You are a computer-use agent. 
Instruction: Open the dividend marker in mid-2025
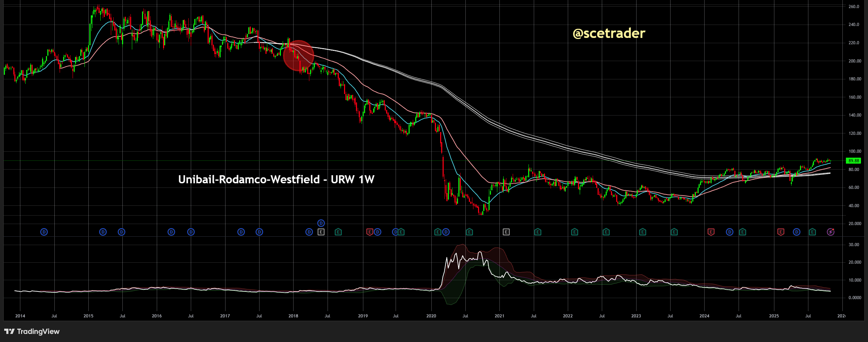click(x=796, y=232)
